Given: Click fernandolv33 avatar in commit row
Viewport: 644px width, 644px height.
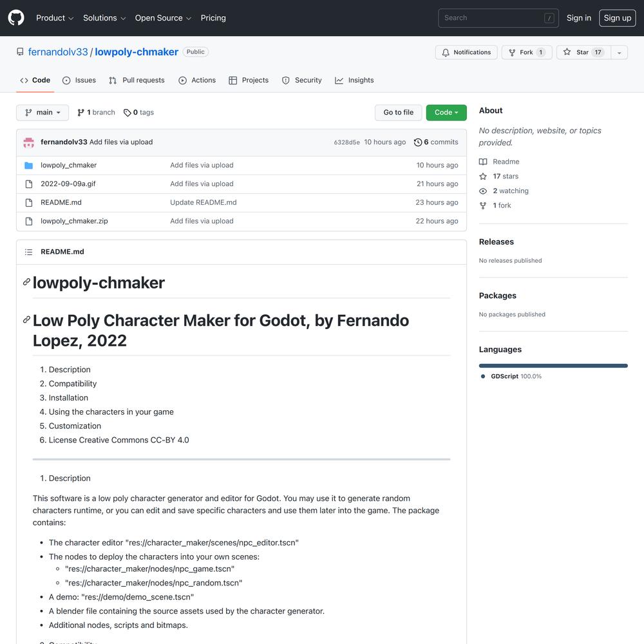Looking at the screenshot, I should 29,142.
